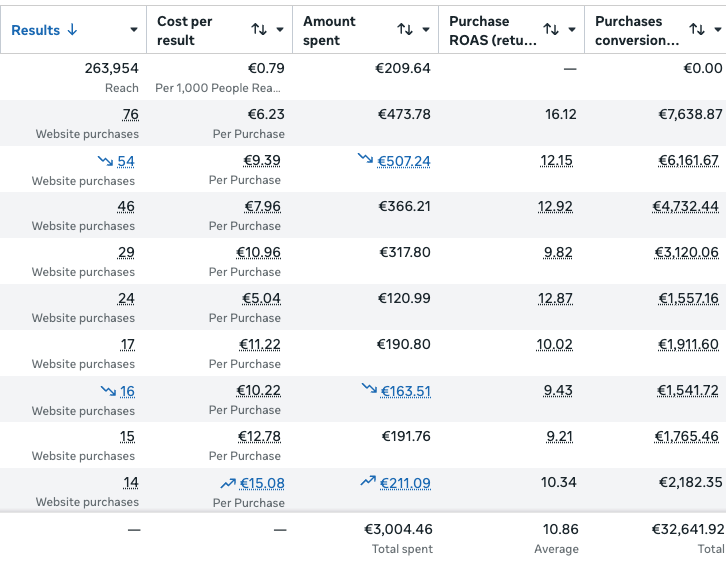The width and height of the screenshot is (726, 574).
Task: Click the €12.78 cost per purchase value
Action: (259, 437)
